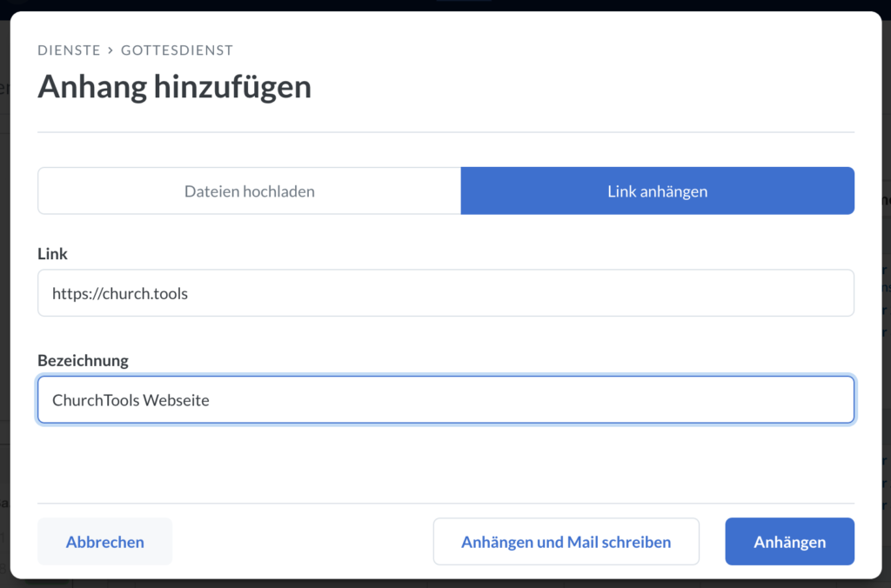Switch to the Dateien hochladen tab

pos(250,190)
